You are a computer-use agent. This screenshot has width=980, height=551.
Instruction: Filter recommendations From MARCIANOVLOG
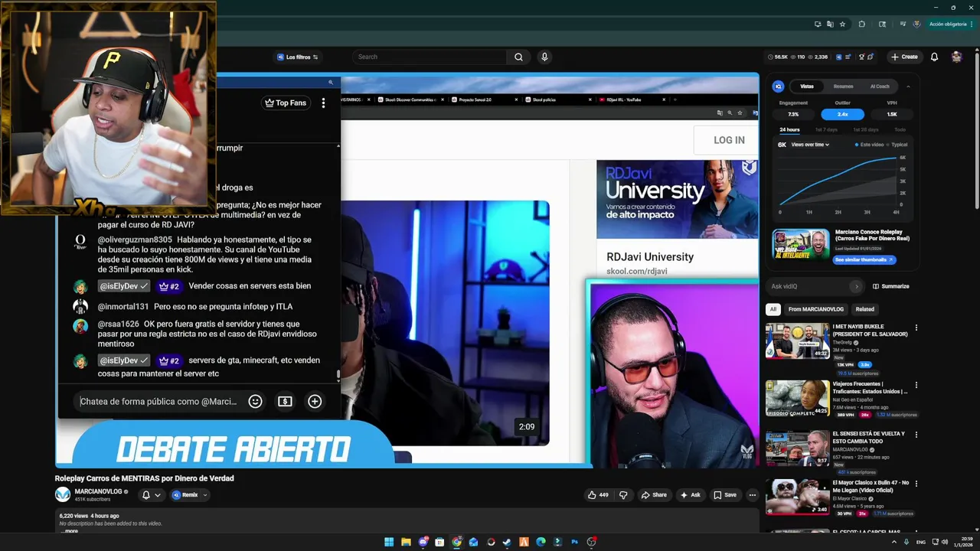click(815, 309)
